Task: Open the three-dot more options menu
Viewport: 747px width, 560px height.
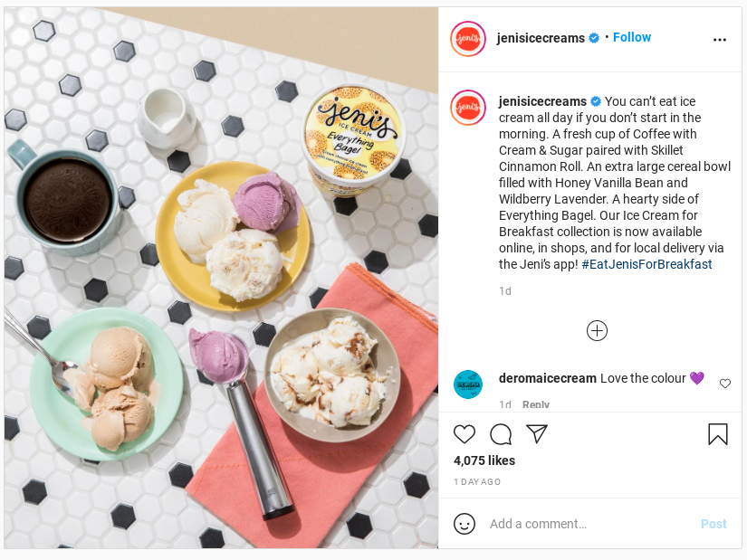Action: [719, 40]
